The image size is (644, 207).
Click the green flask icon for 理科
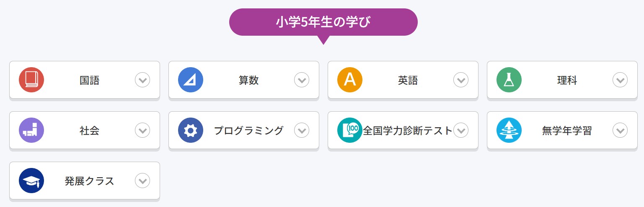(x=509, y=80)
